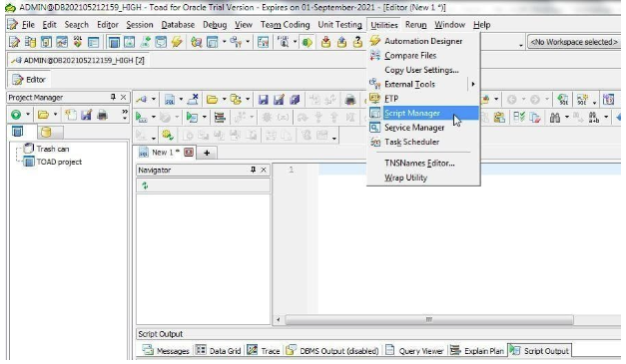This screenshot has height=364, width=626.
Task: Choose Automation Designer menu entry
Action: tap(423, 41)
